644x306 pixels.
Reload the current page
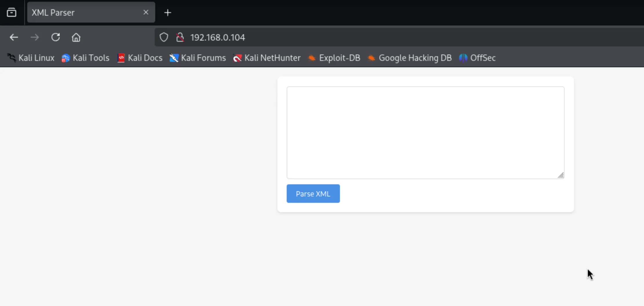tap(56, 37)
